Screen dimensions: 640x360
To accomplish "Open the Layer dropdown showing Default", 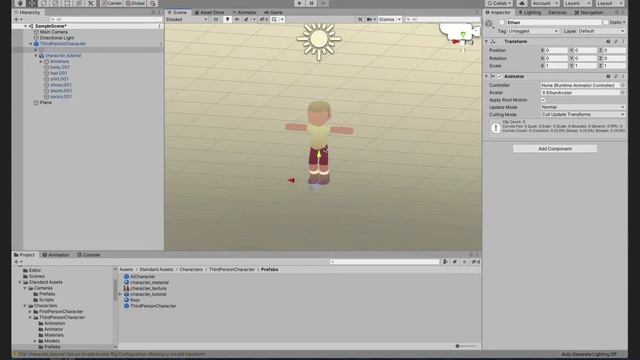I will click(601, 31).
